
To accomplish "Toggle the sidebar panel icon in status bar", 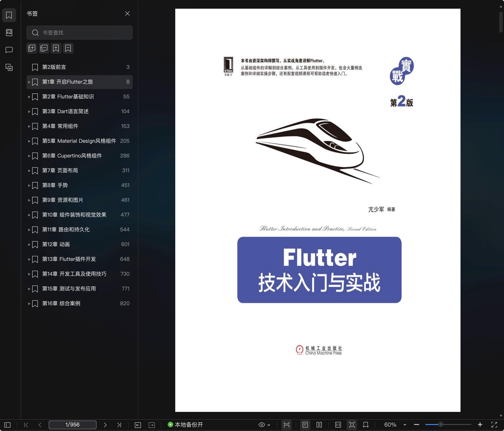I will (8, 425).
